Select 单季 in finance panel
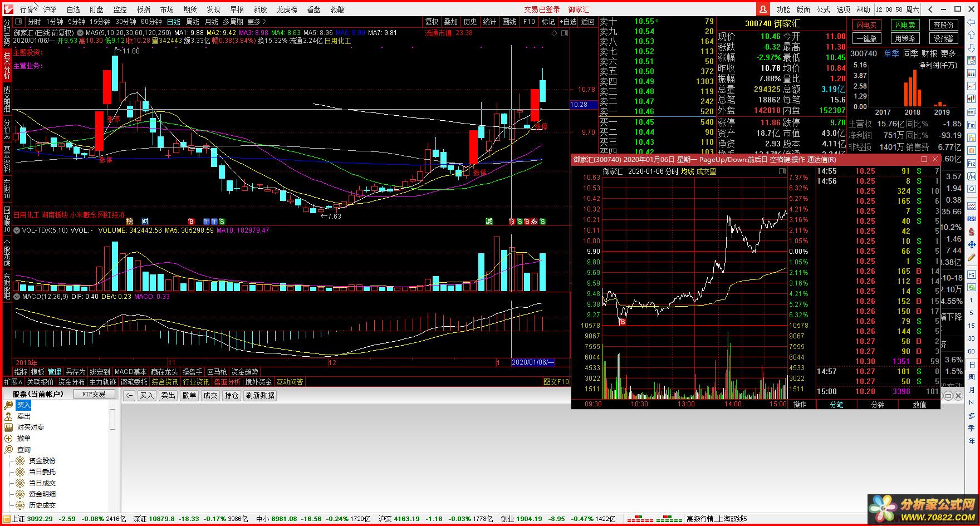980x526 pixels. click(x=891, y=53)
